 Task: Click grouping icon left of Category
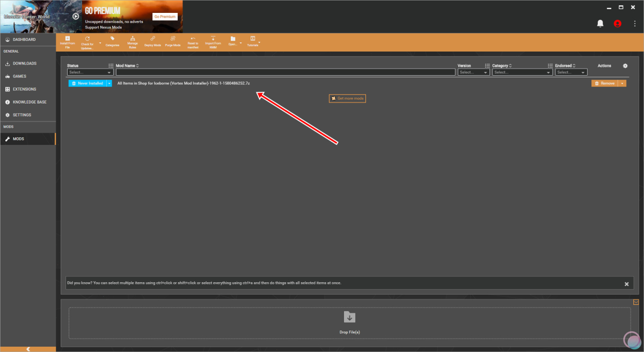[487, 65]
